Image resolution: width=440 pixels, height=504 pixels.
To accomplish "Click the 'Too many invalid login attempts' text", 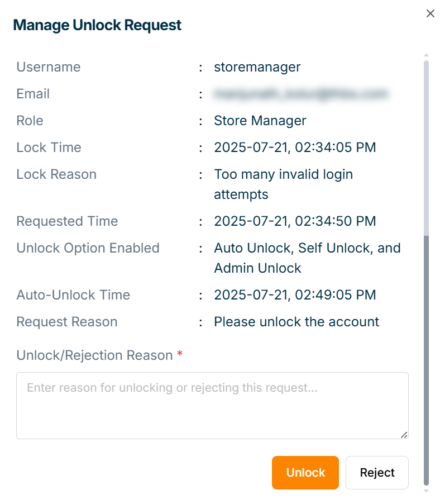I will 283,184.
